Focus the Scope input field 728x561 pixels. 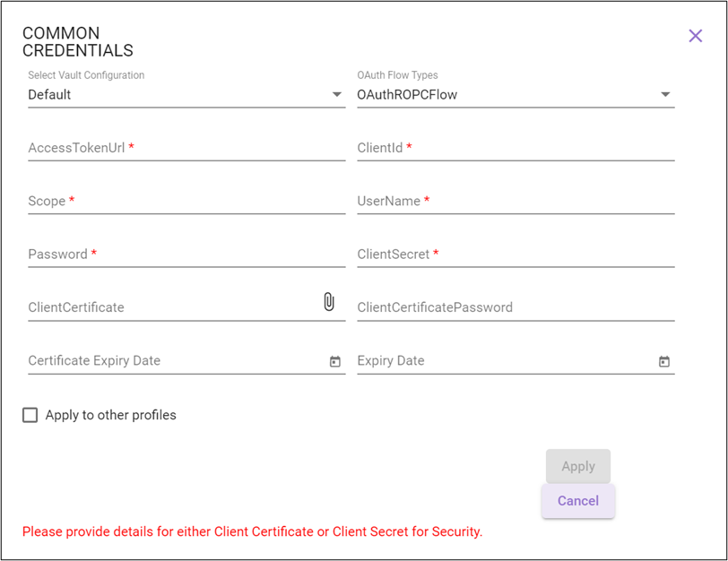click(x=186, y=201)
